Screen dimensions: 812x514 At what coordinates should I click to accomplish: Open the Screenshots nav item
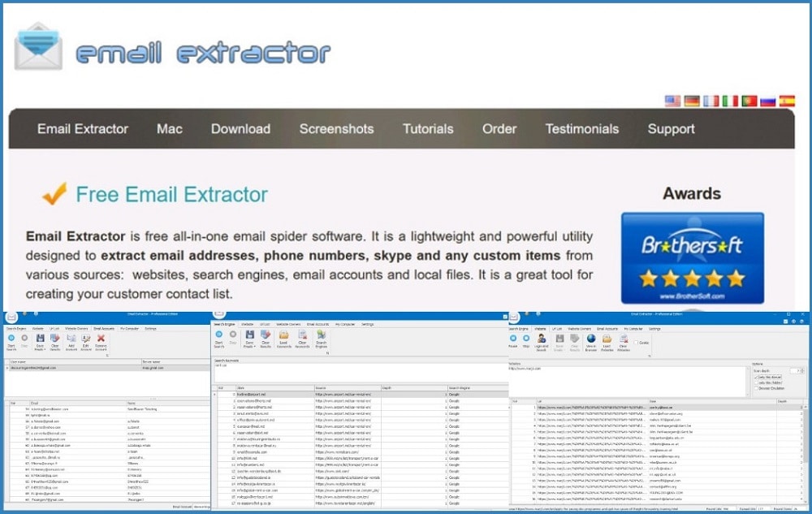click(336, 129)
